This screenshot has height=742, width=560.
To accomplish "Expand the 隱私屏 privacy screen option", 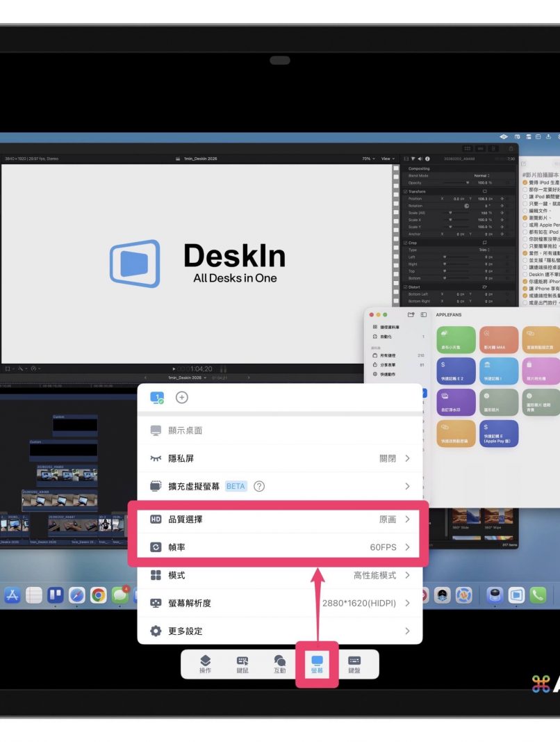I will tap(279, 458).
